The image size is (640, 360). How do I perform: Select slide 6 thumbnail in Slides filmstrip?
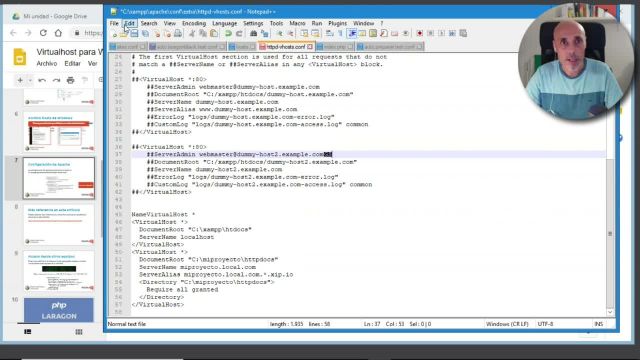coord(59,131)
